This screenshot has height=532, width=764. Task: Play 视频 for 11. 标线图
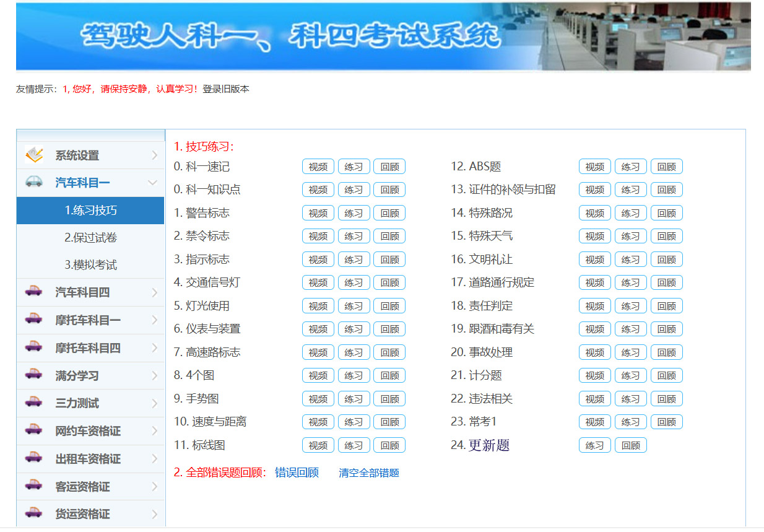pyautogui.click(x=318, y=445)
